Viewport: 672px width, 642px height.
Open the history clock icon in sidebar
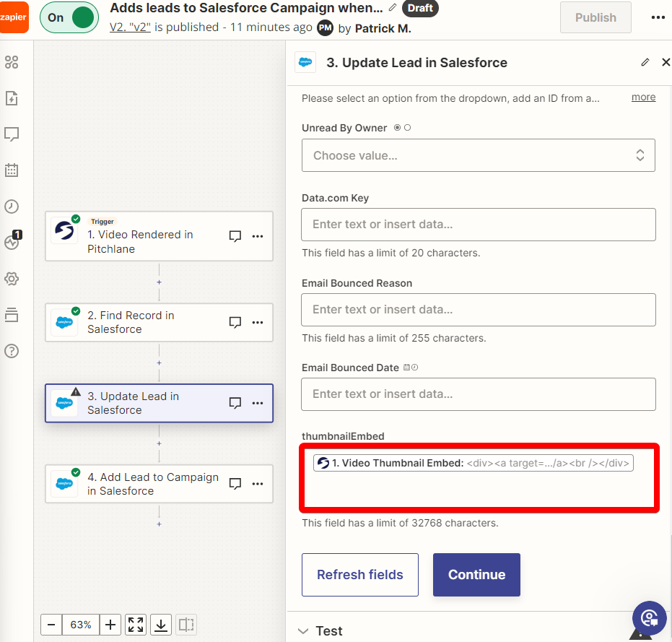(x=12, y=207)
